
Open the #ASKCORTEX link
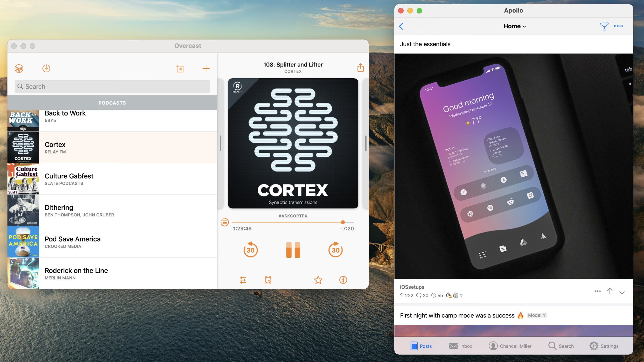(293, 216)
